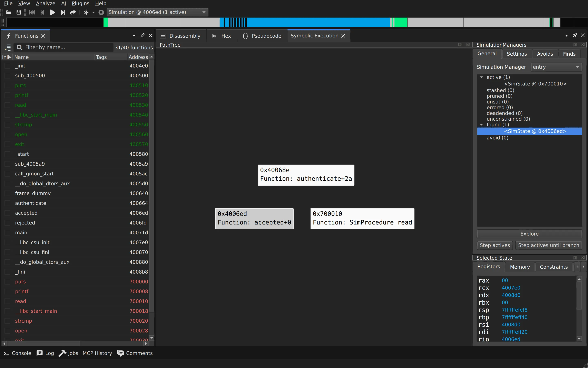This screenshot has width=588, height=368.
Task: Toggle inline checkbox for _start function
Action: [8, 154]
